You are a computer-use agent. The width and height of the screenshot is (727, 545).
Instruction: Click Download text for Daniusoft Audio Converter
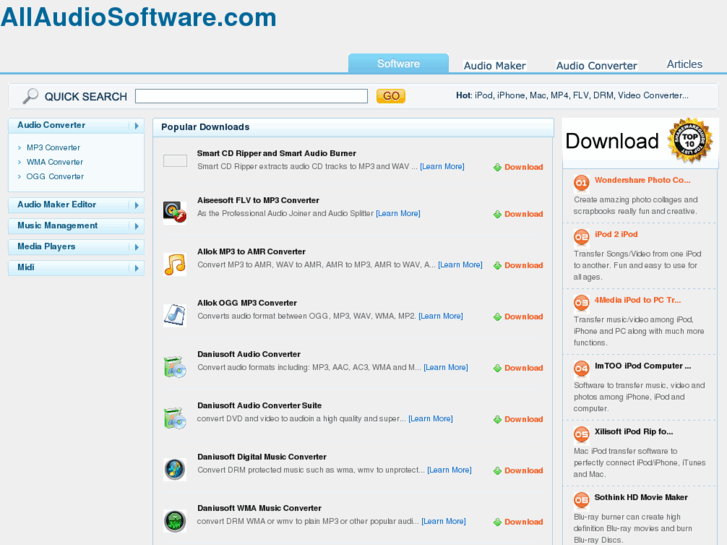click(523, 368)
